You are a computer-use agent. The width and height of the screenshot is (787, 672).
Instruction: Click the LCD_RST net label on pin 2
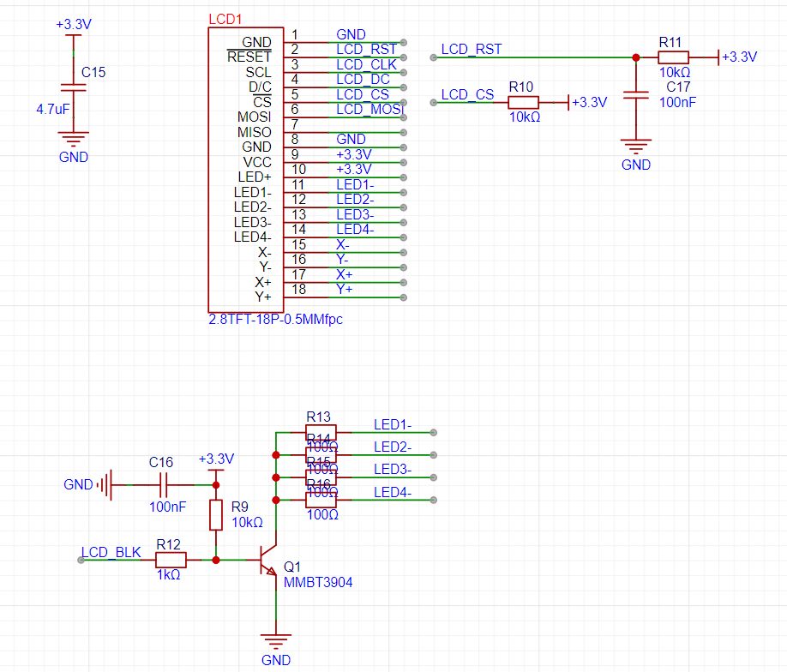(366, 49)
